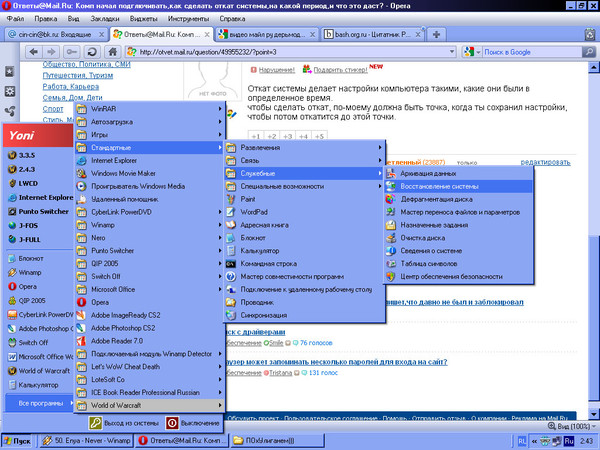This screenshot has width=600, height=450.
Task: Open Командная строка
Action: pyautogui.click(x=305, y=263)
